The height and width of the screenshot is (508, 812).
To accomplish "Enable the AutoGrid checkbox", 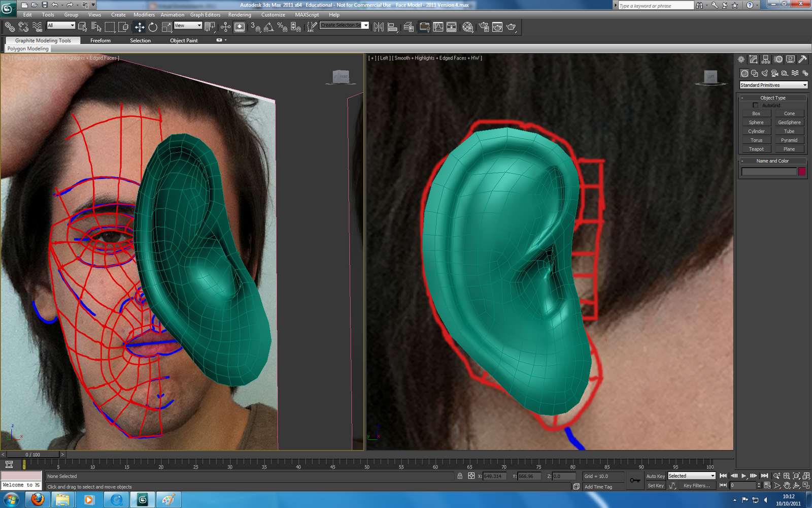I will (x=756, y=105).
